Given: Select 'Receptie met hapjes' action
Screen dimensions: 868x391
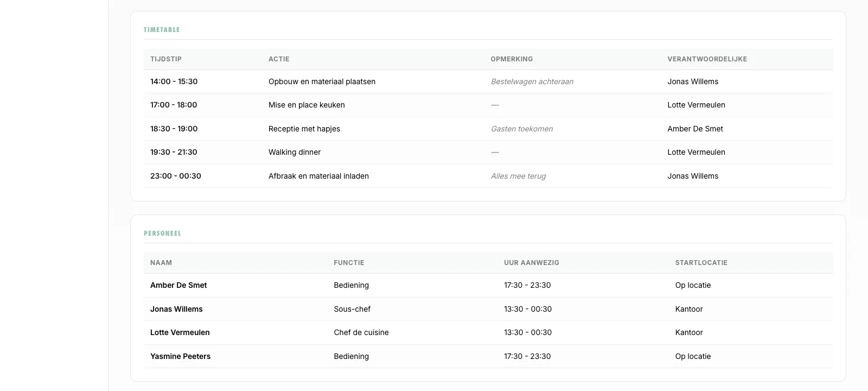Looking at the screenshot, I should pos(304,129).
